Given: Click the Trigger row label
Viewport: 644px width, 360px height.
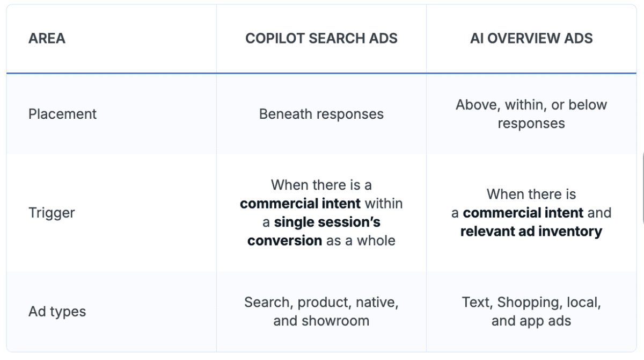Looking at the screenshot, I should (x=52, y=213).
